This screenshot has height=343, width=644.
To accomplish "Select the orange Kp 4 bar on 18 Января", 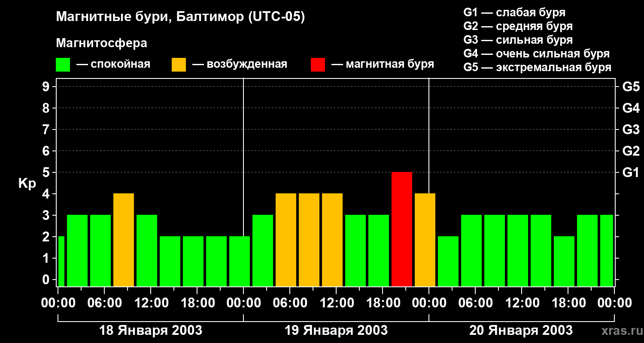I will tap(124, 240).
